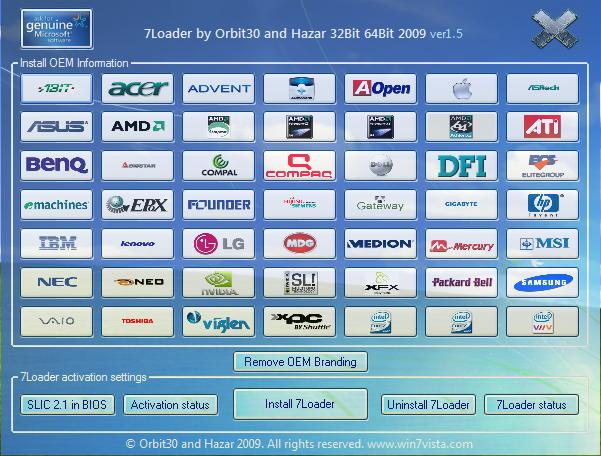
Task: Select the XPC by Shuttle logo
Action: [299, 321]
